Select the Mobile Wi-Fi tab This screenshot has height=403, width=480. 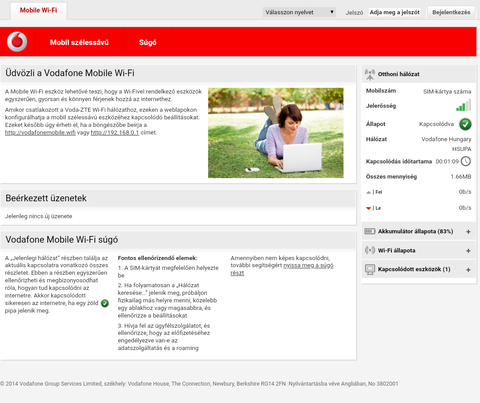[x=38, y=10]
